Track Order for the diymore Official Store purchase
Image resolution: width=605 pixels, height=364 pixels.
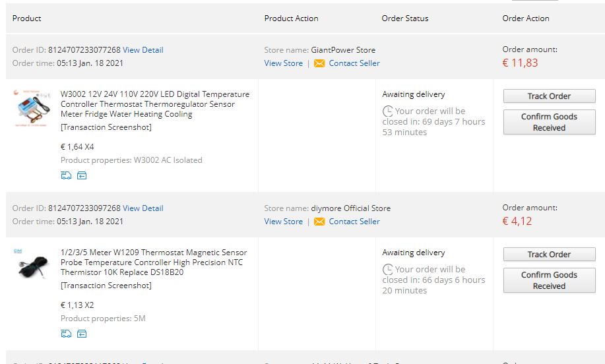[x=549, y=255]
